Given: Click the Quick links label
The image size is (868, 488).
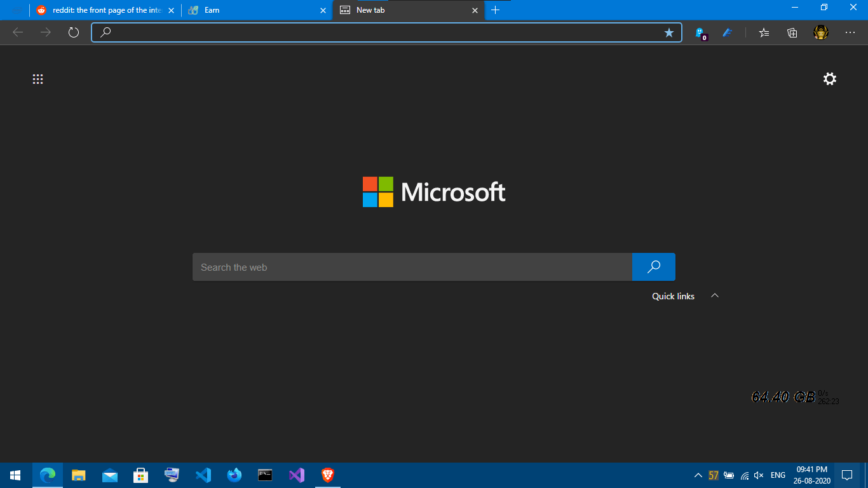Looking at the screenshot, I should pos(673,296).
